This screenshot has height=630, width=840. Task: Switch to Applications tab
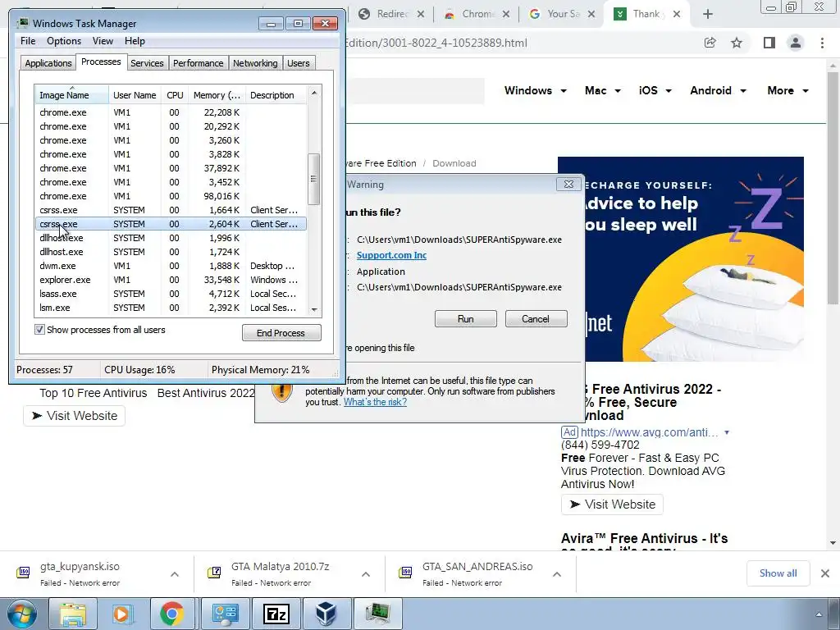click(48, 63)
